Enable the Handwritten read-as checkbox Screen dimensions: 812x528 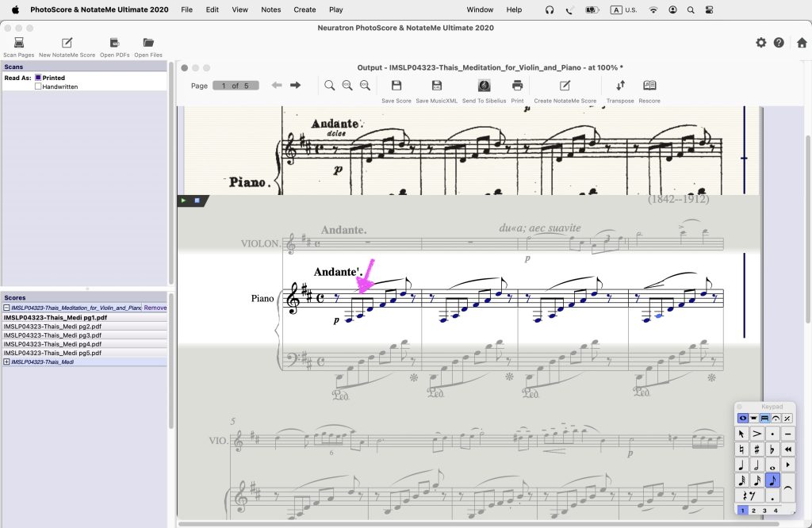38,86
